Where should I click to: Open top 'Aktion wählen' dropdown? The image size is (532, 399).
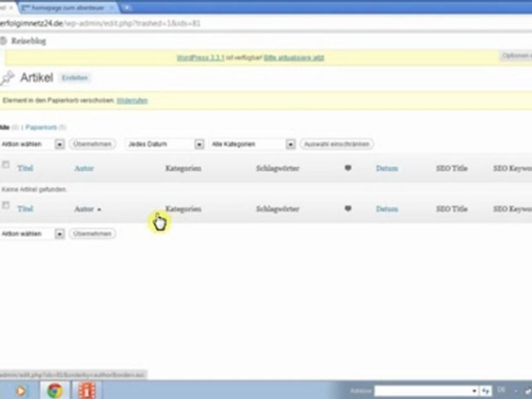pos(32,144)
